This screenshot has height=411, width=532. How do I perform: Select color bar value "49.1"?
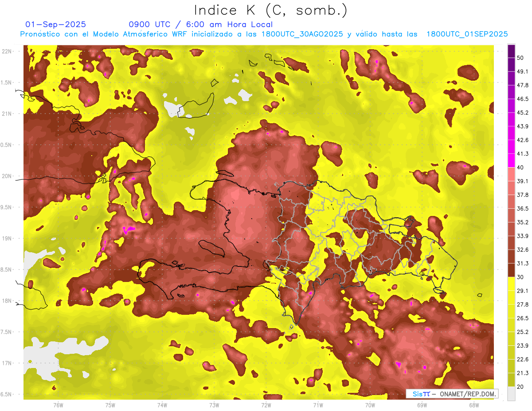pyautogui.click(x=522, y=71)
